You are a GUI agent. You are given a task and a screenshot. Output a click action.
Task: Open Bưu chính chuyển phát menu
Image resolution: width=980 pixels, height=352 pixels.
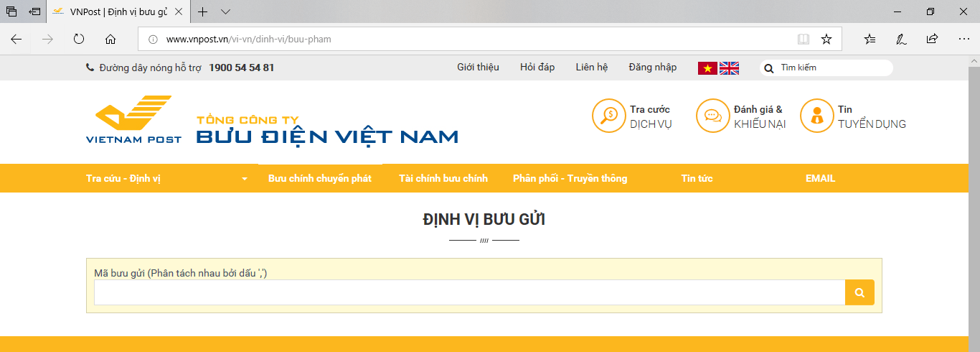point(320,178)
